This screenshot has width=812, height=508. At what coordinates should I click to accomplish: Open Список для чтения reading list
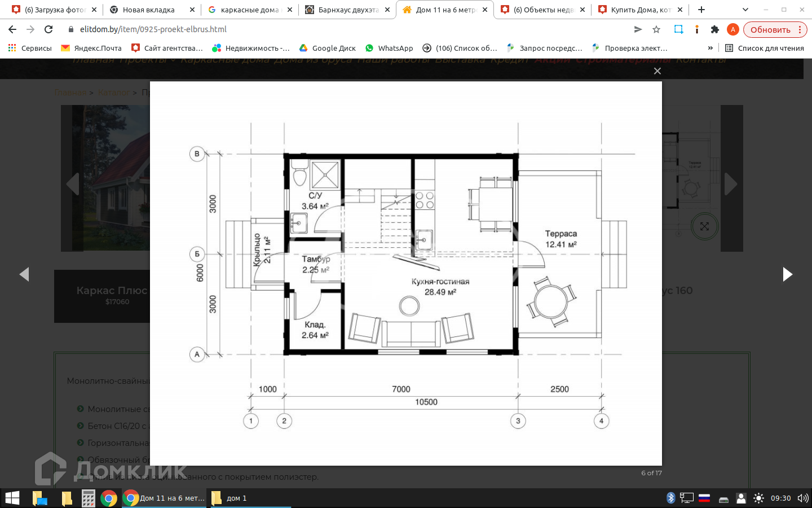point(765,48)
